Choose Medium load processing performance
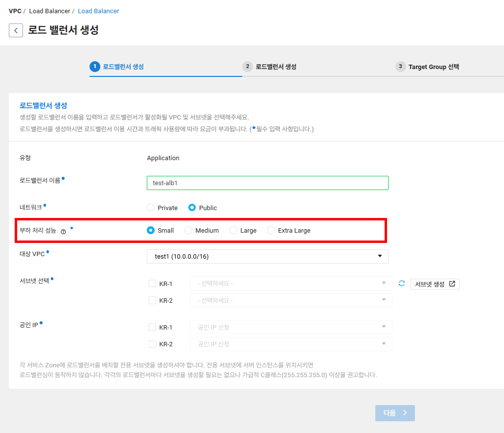Image resolution: width=504 pixels, height=433 pixels. [x=188, y=230]
